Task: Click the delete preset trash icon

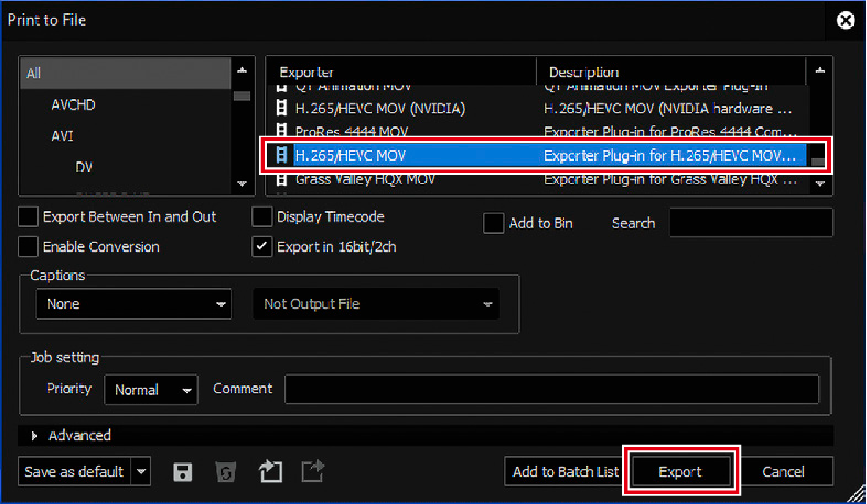Action: pyautogui.click(x=226, y=472)
